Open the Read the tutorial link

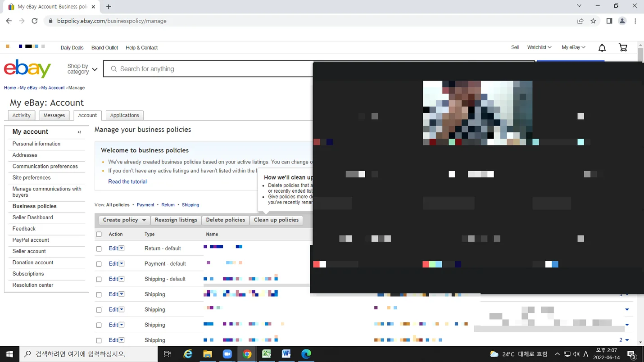127,182
